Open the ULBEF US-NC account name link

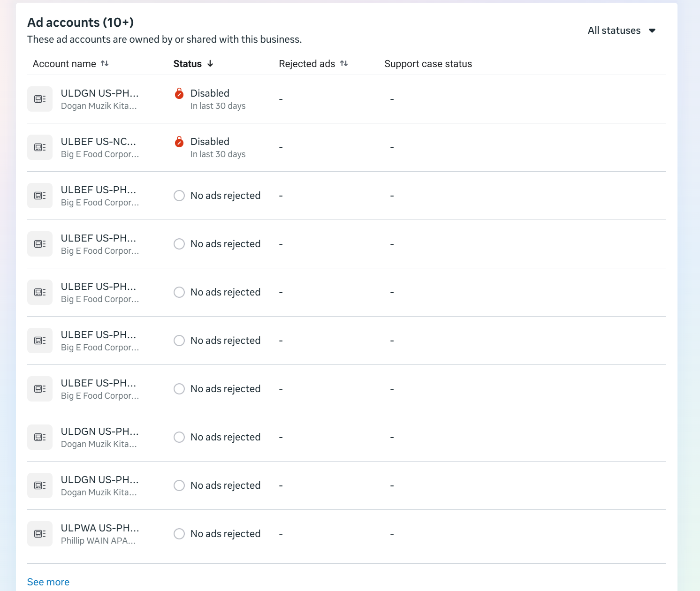coord(98,142)
